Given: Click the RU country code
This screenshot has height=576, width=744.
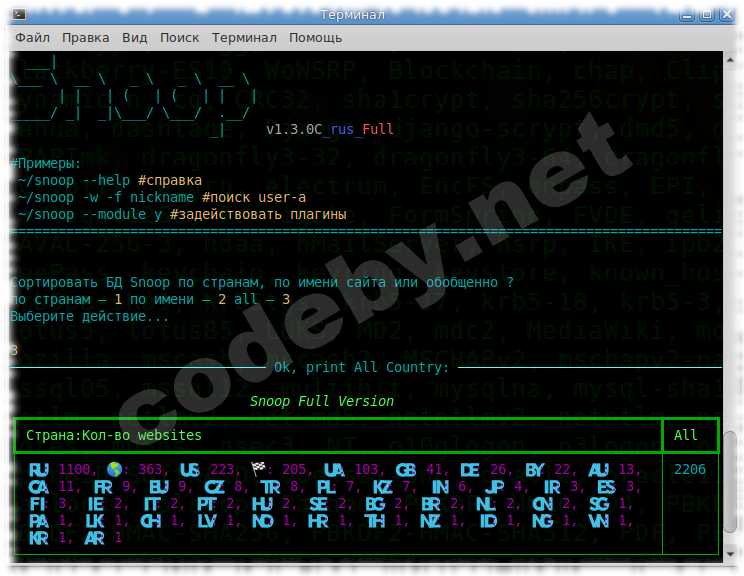Looking at the screenshot, I should [x=38, y=470].
